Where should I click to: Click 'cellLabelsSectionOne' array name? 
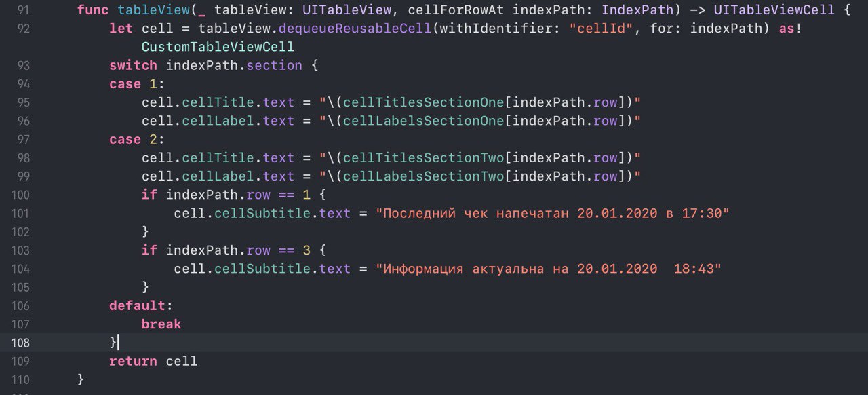click(424, 121)
